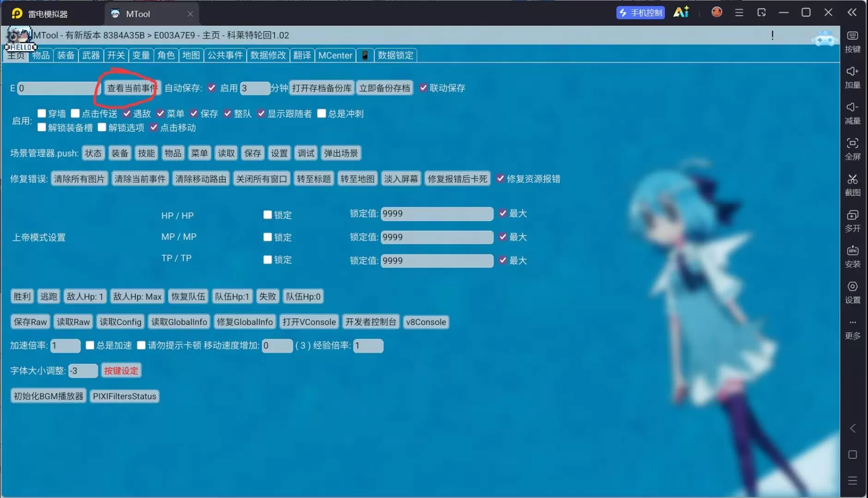The image size is (868, 498).
Task: Click the gamepad icon at top right
Action: coord(824,39)
